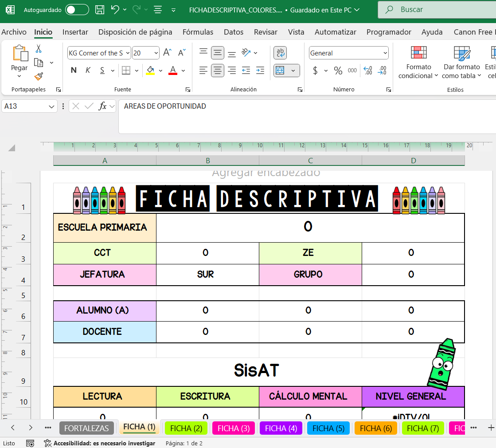Click the Merge and Center button
Viewport: 496px width, 448px height.
tap(280, 70)
